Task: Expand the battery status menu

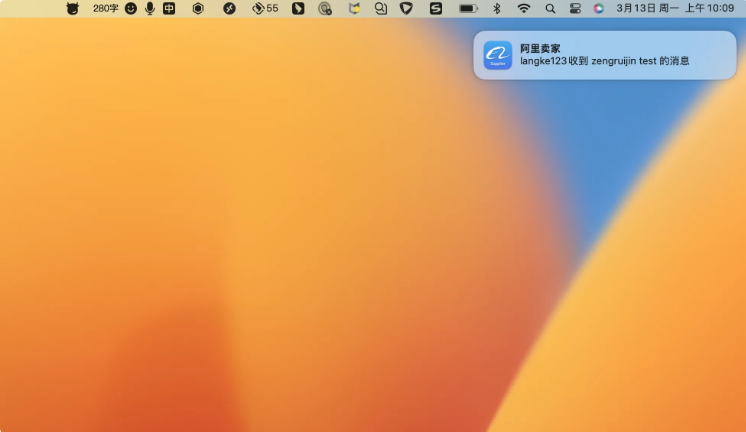Action: click(468, 8)
